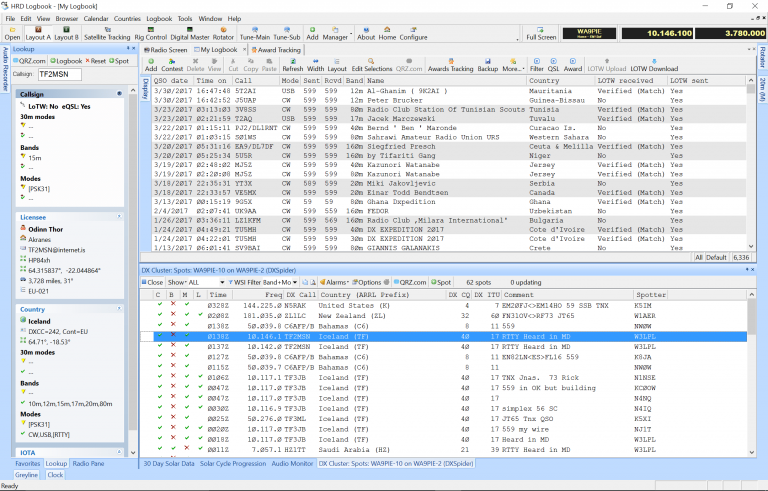Open QRZ.com from DX Cluster toolbar
Image resolution: width=768 pixels, height=491 pixels.
410,282
